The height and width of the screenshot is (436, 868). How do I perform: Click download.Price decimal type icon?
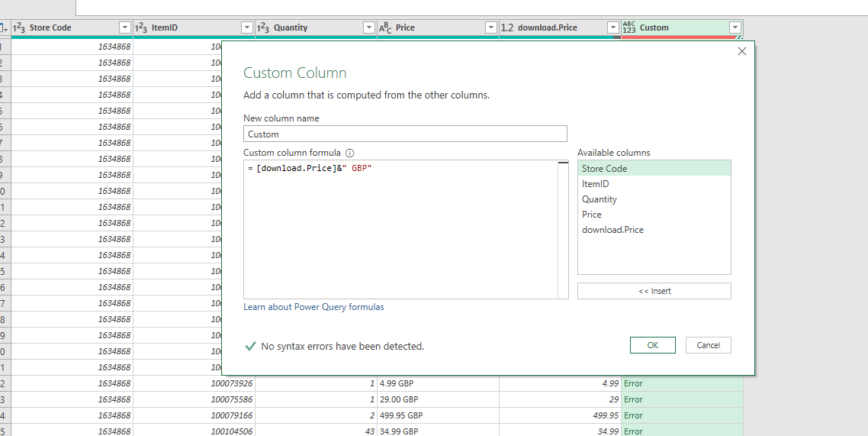508,27
